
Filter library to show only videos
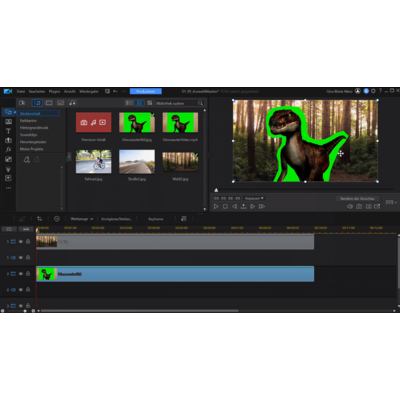click(49, 103)
